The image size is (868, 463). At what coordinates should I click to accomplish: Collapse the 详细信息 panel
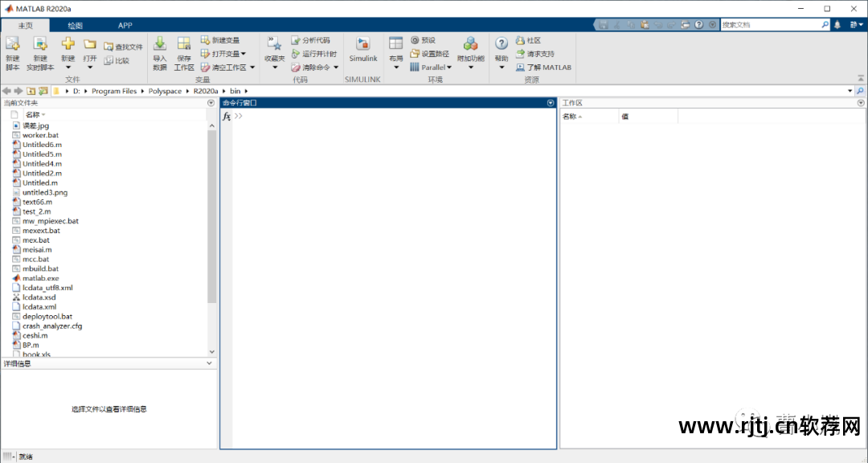[x=209, y=363]
